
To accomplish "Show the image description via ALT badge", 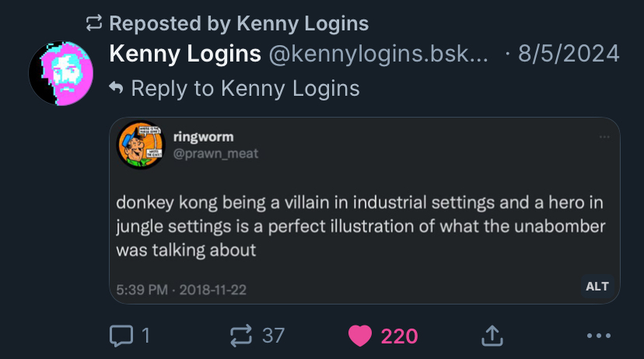I will pyautogui.click(x=597, y=286).
